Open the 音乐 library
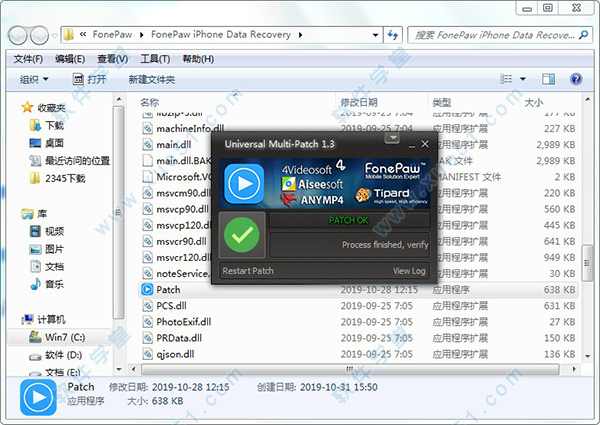 47,284
